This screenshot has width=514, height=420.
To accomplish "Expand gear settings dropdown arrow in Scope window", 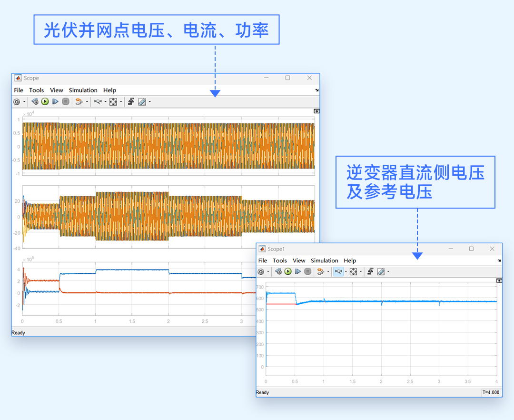I will (24, 102).
